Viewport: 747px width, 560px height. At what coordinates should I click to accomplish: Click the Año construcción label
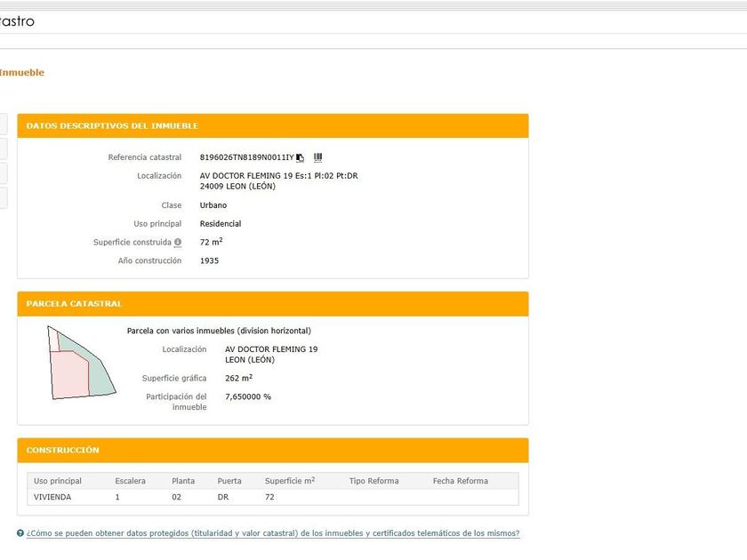tap(149, 261)
